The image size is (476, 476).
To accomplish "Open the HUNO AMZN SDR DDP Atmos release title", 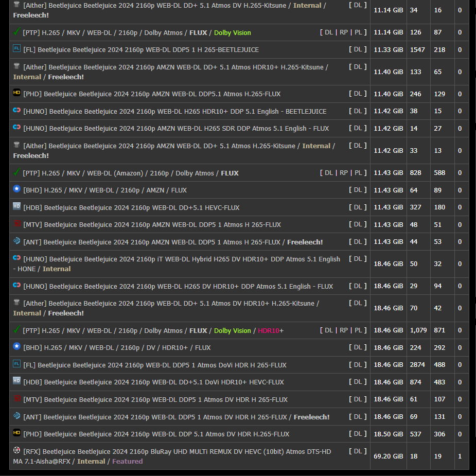I will 176,129.
